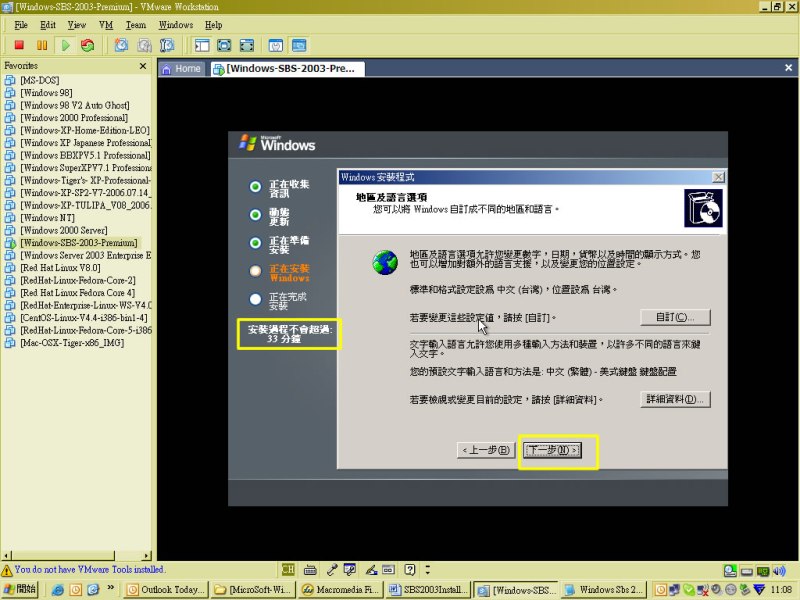Select [Windows 2000 Professional] favorite
This screenshot has width=800, height=600.
coord(74,118)
